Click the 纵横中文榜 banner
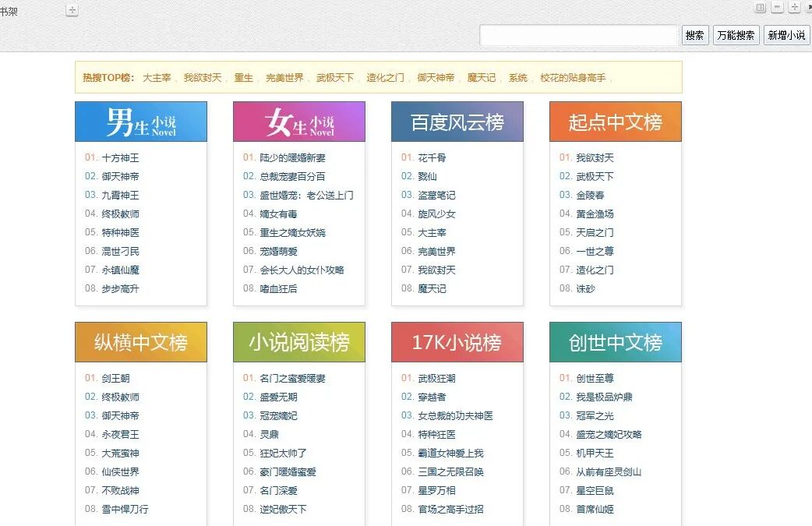This screenshot has width=812, height=526. 141,342
